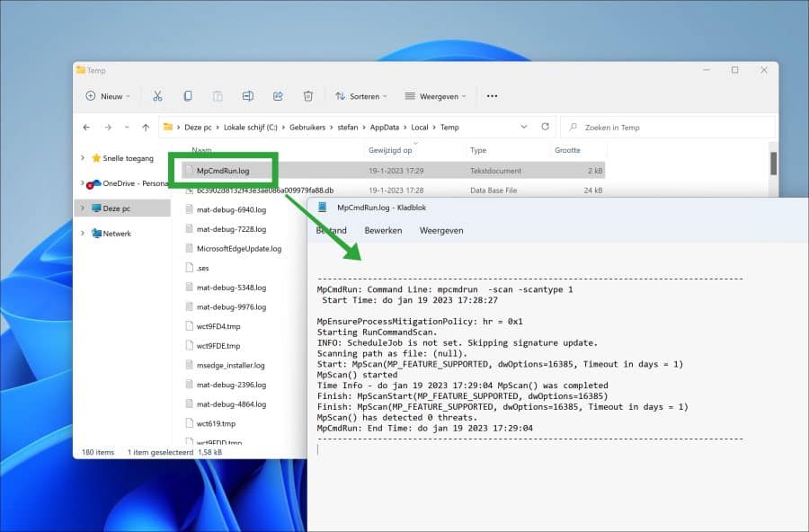The width and height of the screenshot is (809, 532).
Task: Open the three-dots more options menu
Action: [493, 96]
